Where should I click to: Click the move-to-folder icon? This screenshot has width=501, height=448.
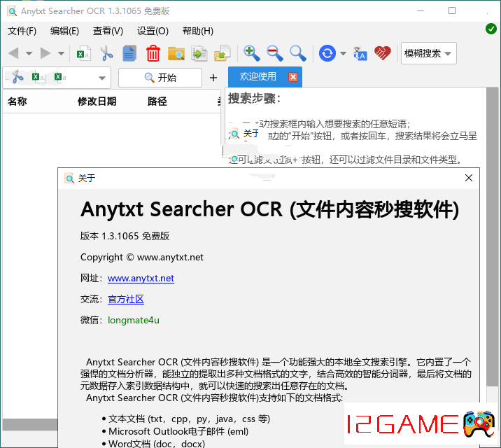click(x=223, y=53)
